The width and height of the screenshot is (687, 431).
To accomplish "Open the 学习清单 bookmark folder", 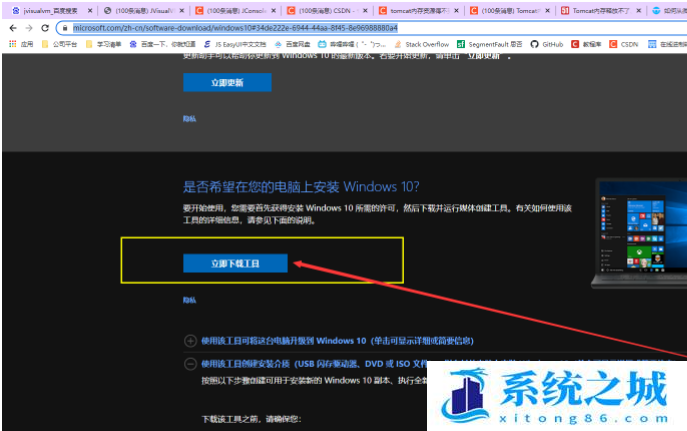I will coord(104,45).
